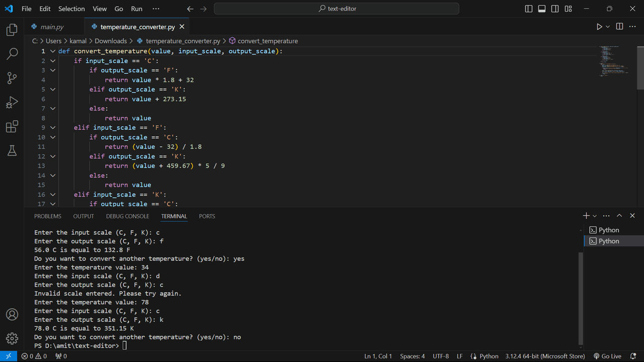Open terminal panel More Actions ellipsis

point(606,216)
